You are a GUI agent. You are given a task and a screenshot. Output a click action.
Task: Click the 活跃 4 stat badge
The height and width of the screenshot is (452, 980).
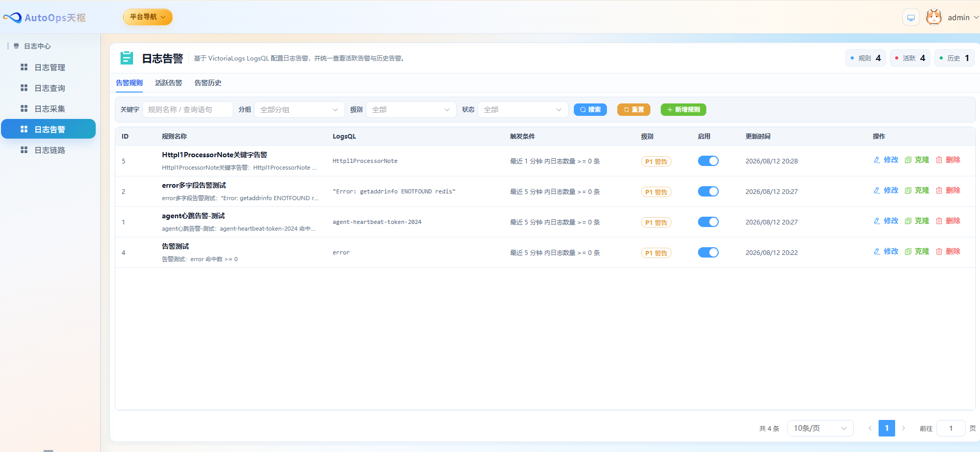tap(910, 58)
